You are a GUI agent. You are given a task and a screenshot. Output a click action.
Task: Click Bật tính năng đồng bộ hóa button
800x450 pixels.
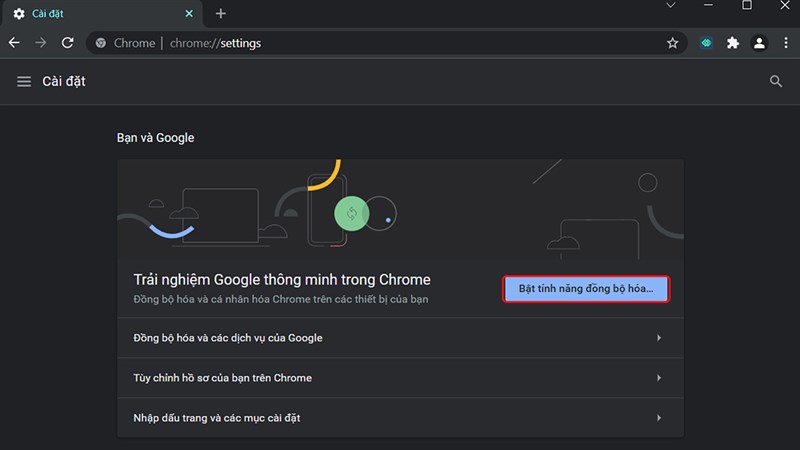pos(586,289)
